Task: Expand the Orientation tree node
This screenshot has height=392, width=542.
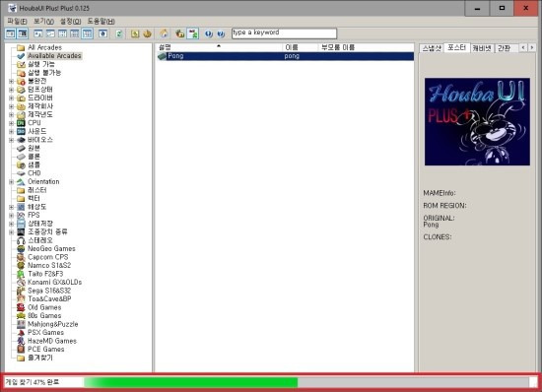Action: tap(12, 181)
